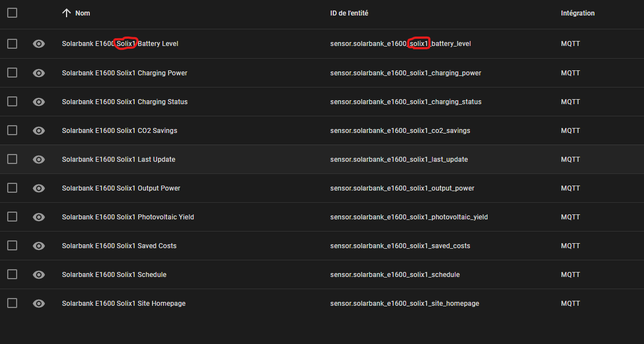This screenshot has width=644, height=344.
Task: Sort by the Nom column header
Action: coord(83,13)
